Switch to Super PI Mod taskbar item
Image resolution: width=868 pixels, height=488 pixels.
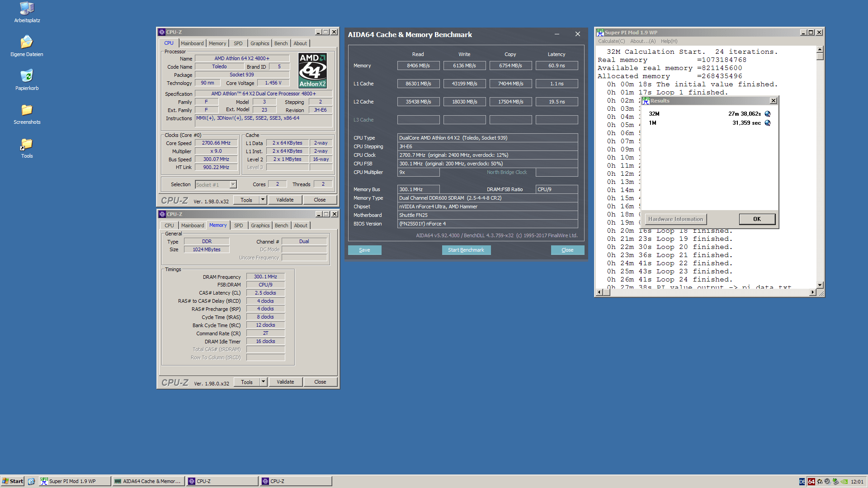(75, 481)
